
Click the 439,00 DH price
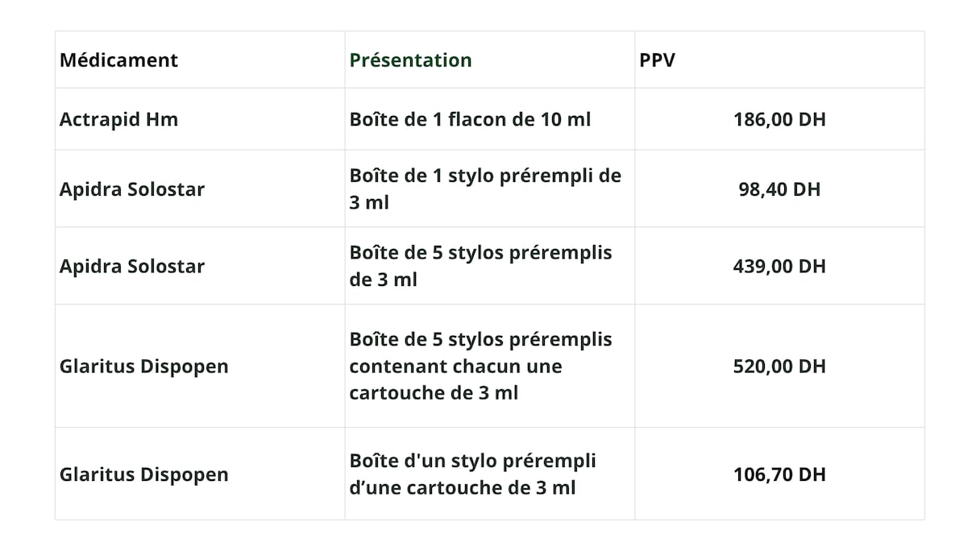click(779, 267)
